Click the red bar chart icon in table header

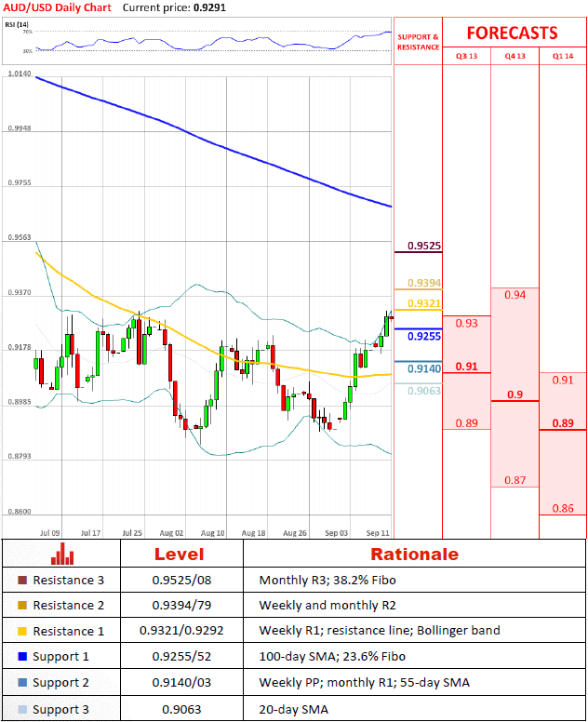62,555
